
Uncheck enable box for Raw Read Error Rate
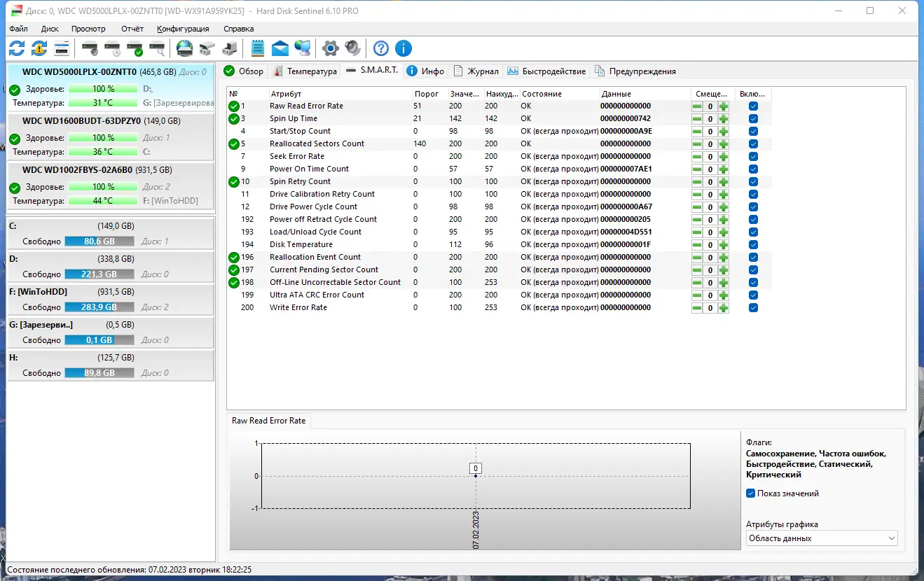coord(753,106)
